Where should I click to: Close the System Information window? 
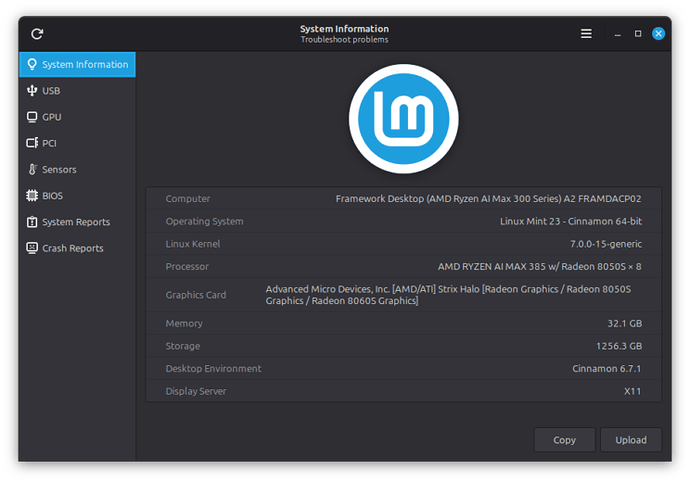(x=658, y=34)
